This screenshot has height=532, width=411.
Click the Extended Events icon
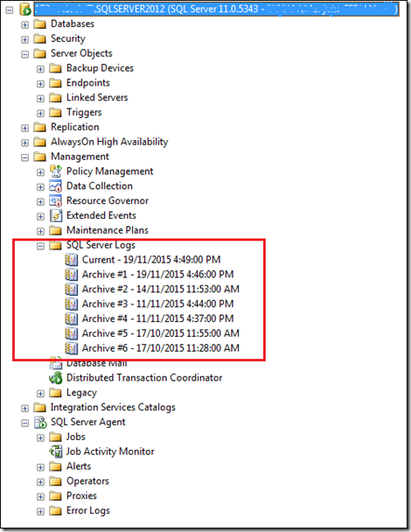(56, 216)
